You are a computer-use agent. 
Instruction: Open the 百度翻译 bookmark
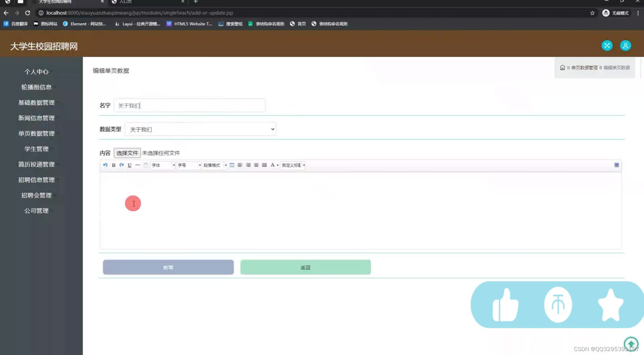[x=15, y=24]
